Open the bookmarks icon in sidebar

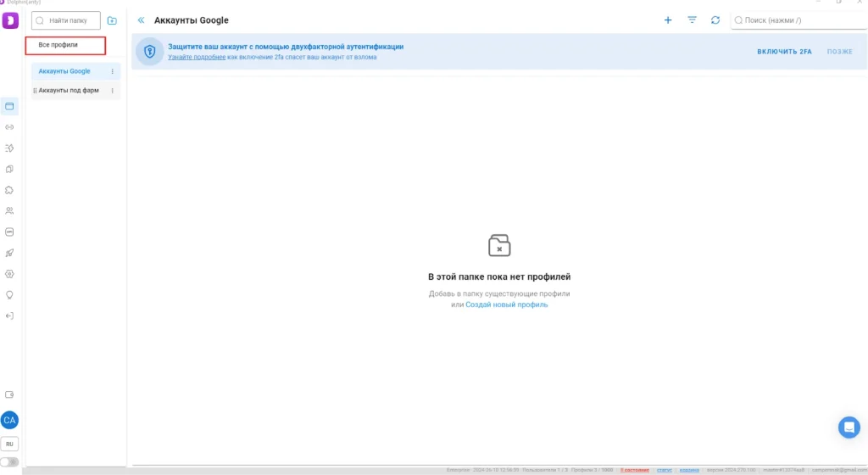[9, 170]
